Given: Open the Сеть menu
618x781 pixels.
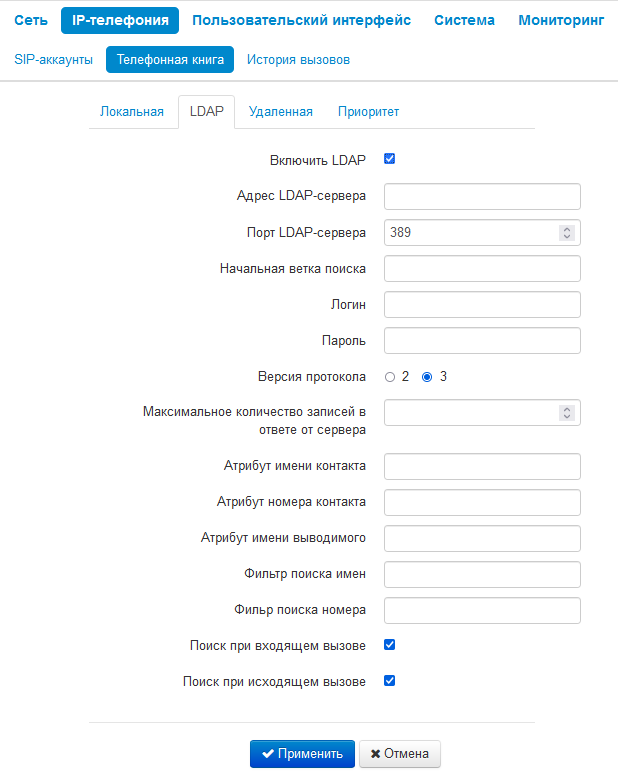Looking at the screenshot, I should [x=31, y=20].
